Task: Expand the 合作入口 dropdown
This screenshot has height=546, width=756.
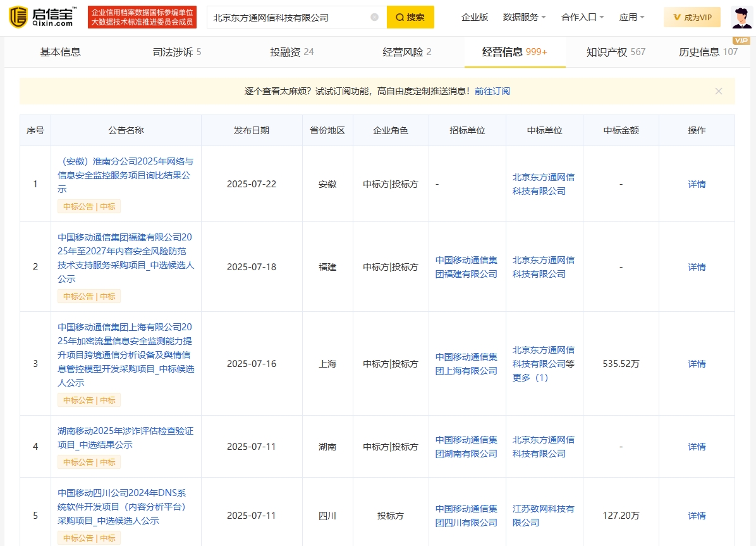Action: pos(582,17)
